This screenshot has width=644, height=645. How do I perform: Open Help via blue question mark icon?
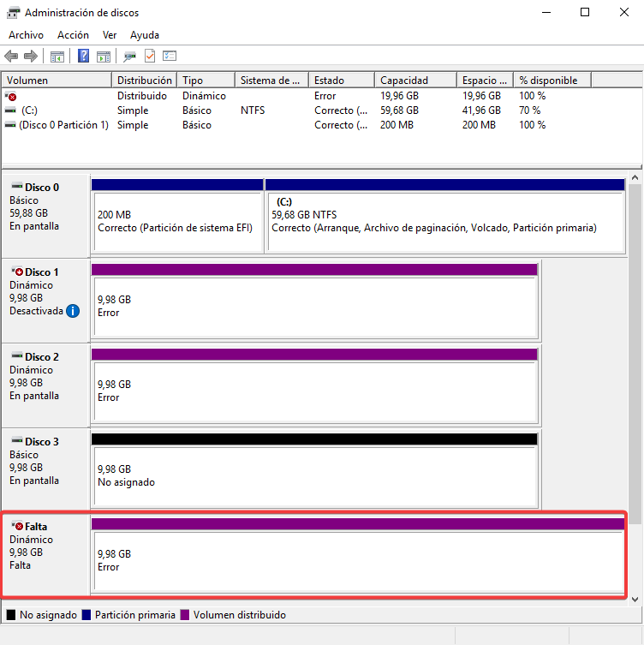coord(84,57)
